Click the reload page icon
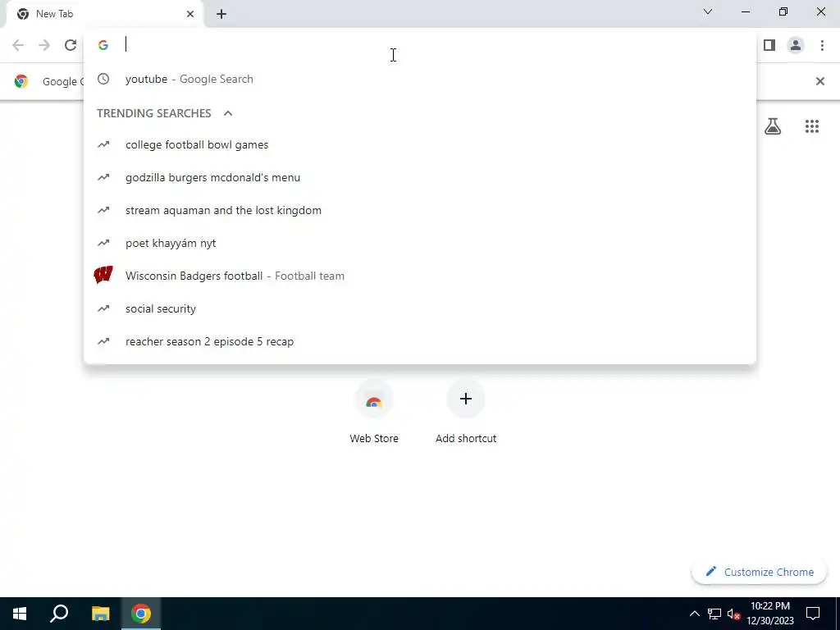Viewport: 840px width, 630px height. pos(71,45)
